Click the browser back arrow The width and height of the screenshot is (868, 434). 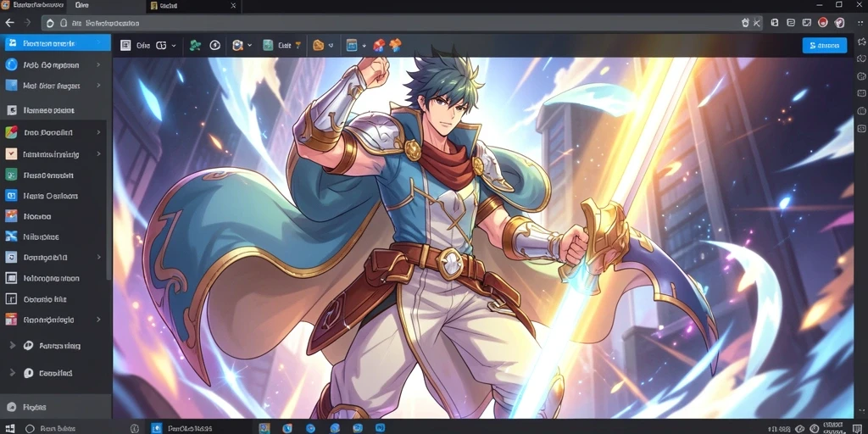point(9,23)
